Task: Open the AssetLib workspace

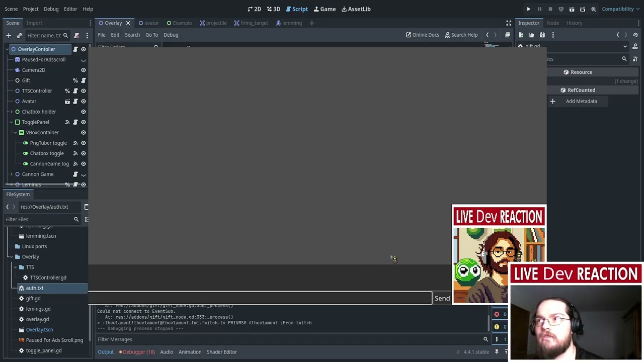Action: pos(356,9)
